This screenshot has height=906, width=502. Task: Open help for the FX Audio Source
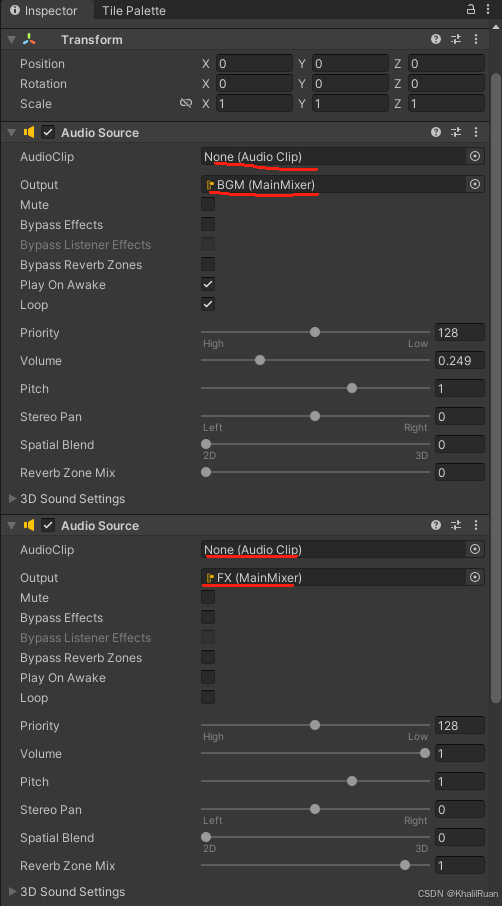tap(436, 525)
